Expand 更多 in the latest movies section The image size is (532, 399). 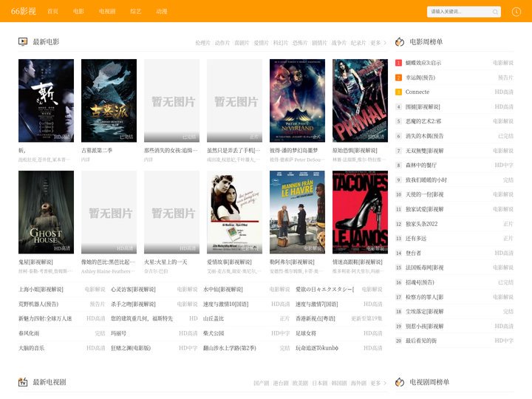click(378, 43)
